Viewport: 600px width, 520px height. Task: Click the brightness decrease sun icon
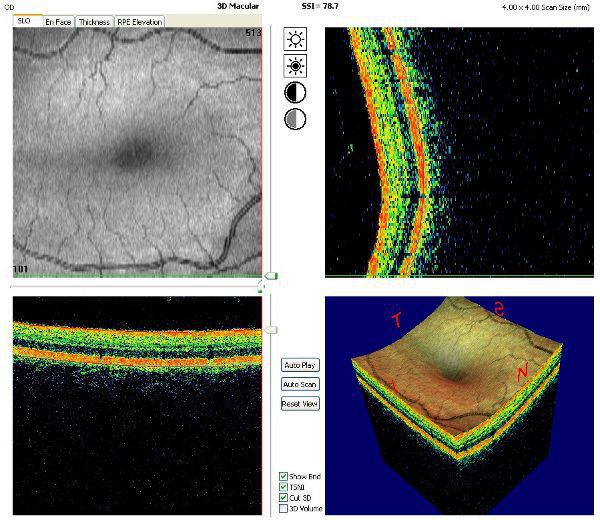(295, 66)
